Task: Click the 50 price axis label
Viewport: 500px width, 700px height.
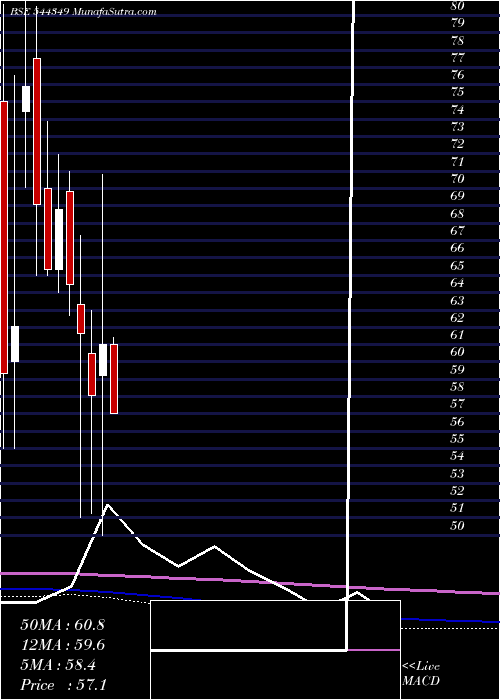Action: [458, 525]
